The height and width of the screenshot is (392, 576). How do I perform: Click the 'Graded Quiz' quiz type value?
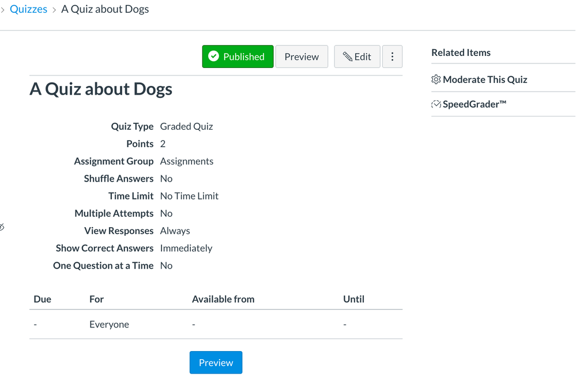[186, 126]
